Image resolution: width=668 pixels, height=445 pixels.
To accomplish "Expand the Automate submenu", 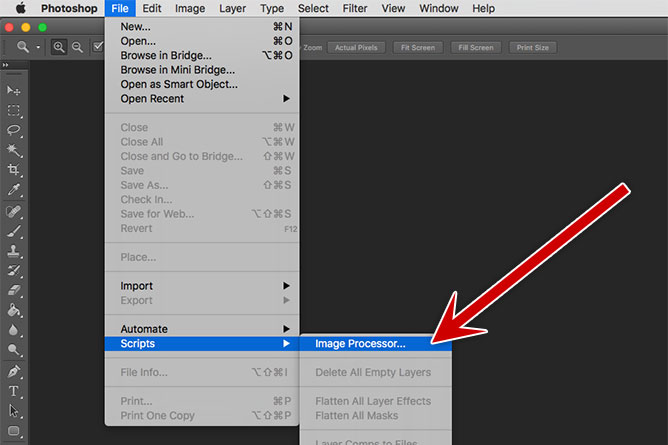I will (202, 329).
